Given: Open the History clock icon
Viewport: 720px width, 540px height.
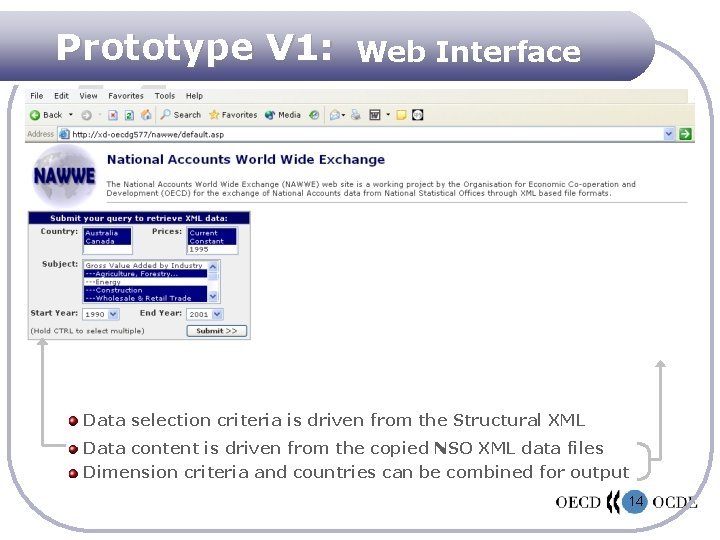Looking at the screenshot, I should (x=314, y=115).
